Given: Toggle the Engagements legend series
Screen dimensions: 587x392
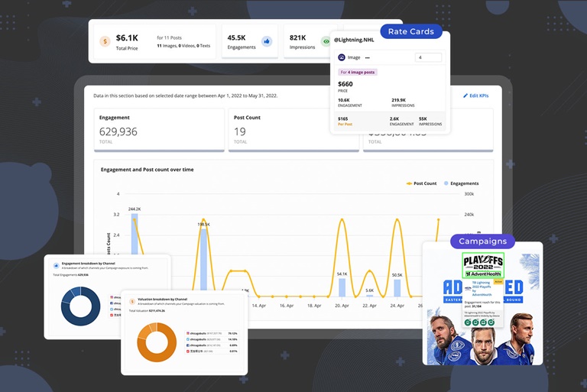Looking at the screenshot, I should 461,183.
